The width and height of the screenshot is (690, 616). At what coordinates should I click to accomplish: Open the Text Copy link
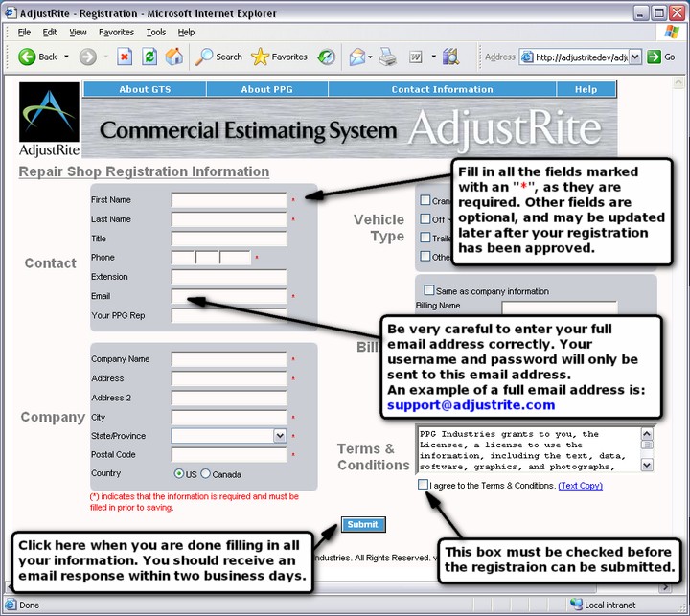click(581, 486)
